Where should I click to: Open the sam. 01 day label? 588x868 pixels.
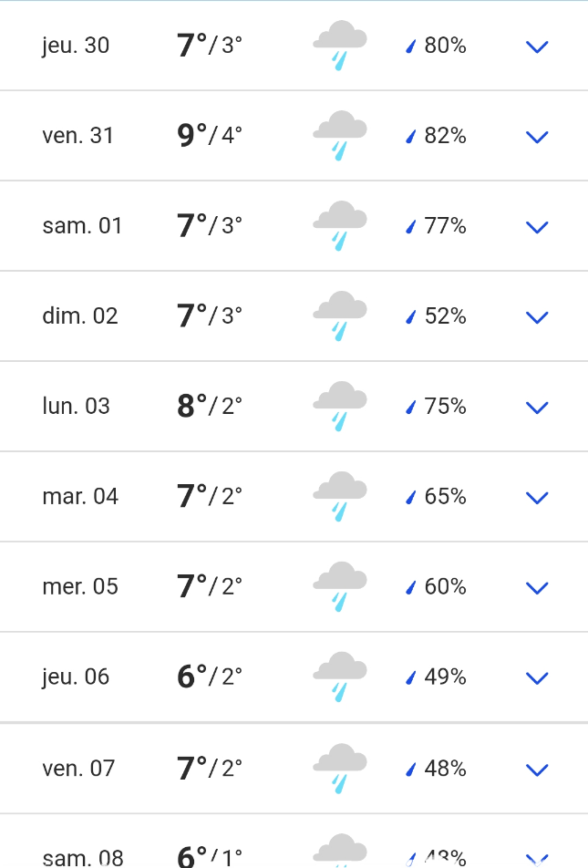tap(82, 226)
